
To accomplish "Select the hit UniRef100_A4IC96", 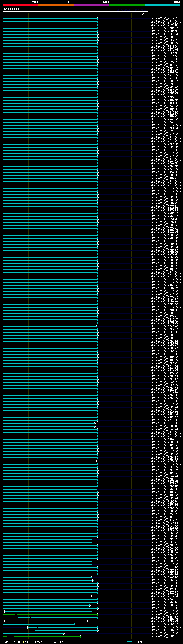I will (x=164, y=113).
